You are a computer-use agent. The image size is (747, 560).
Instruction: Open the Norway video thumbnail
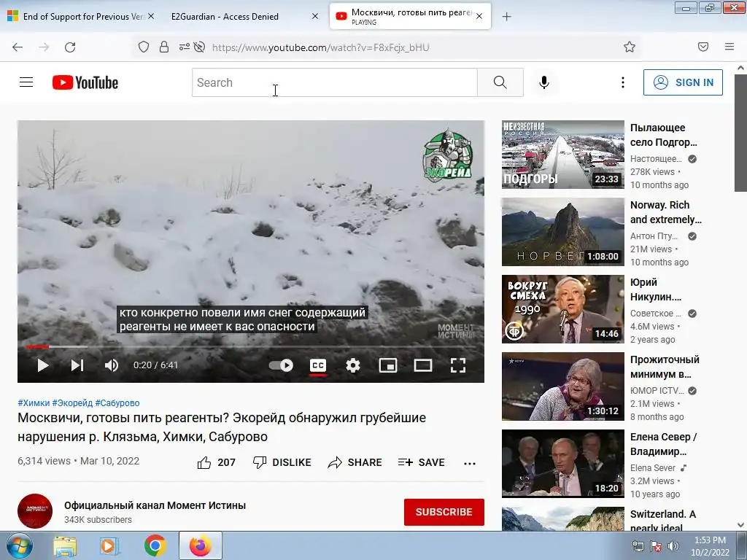point(562,231)
